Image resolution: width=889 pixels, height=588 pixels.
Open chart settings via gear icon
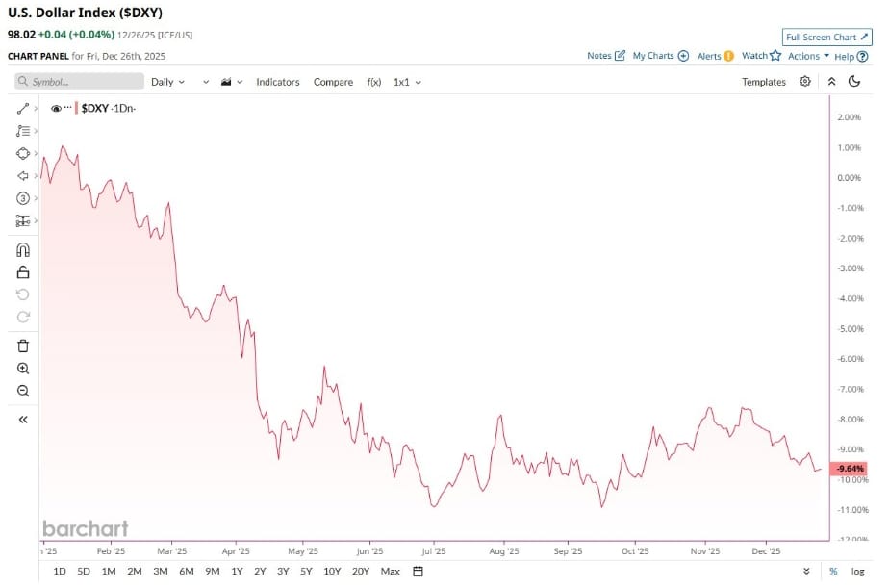coord(805,82)
